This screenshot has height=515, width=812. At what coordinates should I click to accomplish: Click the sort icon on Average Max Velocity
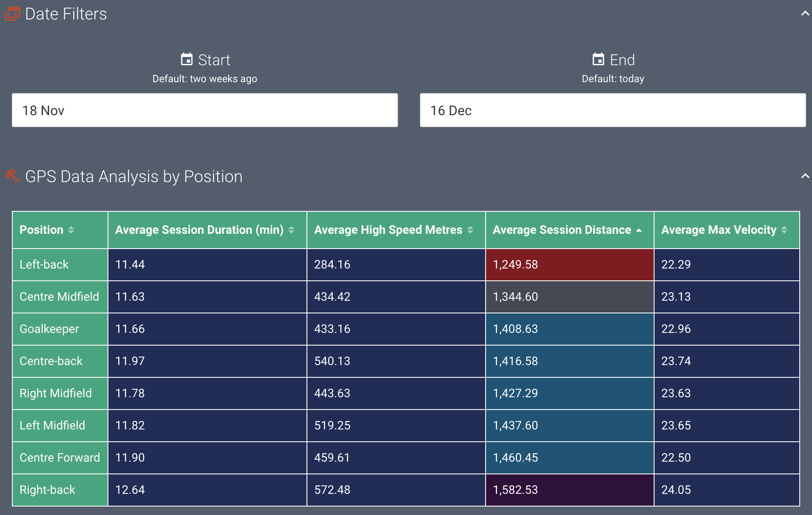[784, 230]
